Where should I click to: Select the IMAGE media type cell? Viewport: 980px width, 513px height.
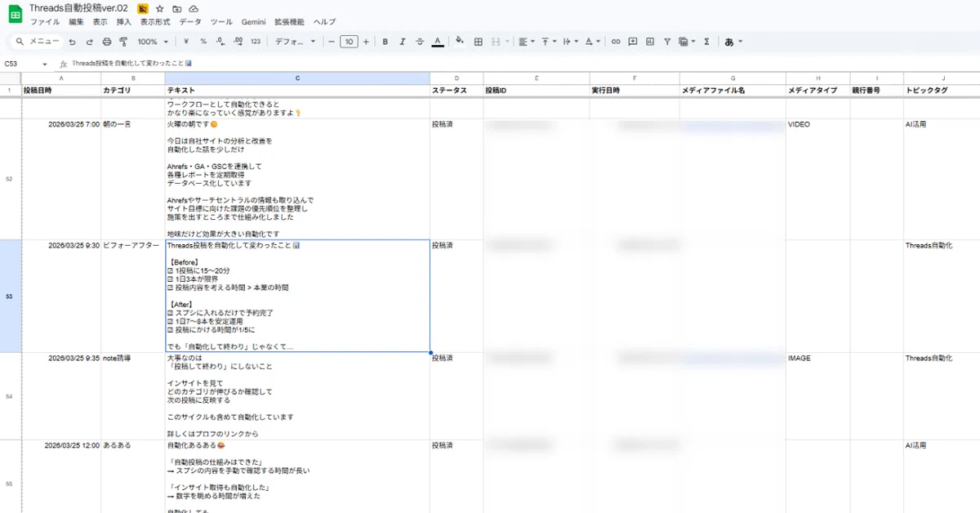817,396
